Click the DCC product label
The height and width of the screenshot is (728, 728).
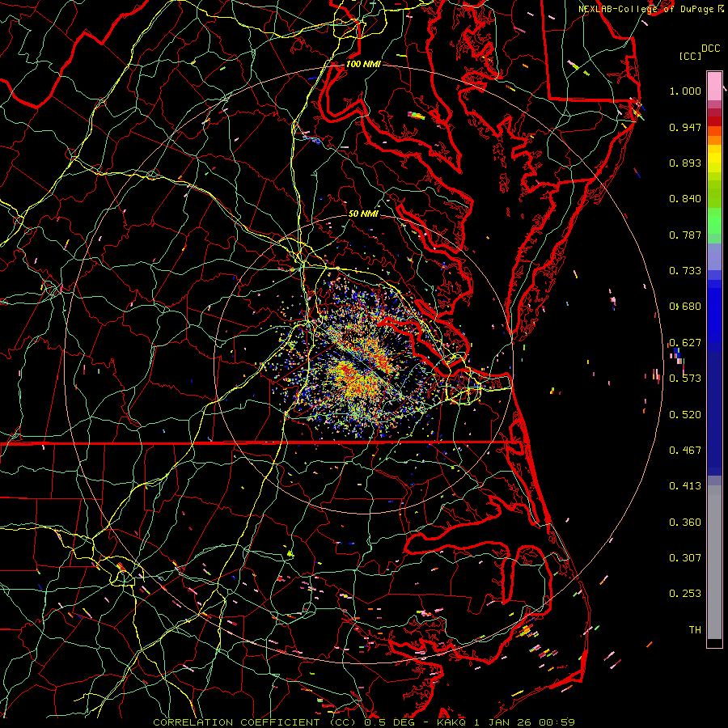tap(710, 49)
